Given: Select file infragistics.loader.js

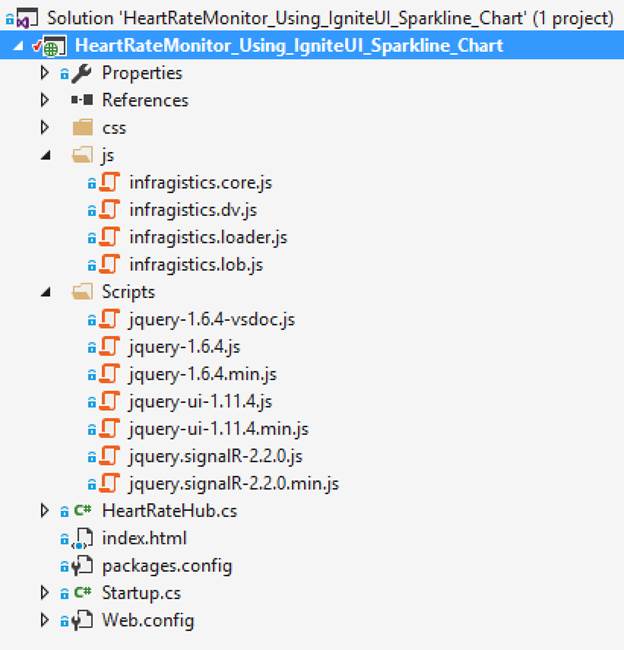Looking at the screenshot, I should pos(208,238).
